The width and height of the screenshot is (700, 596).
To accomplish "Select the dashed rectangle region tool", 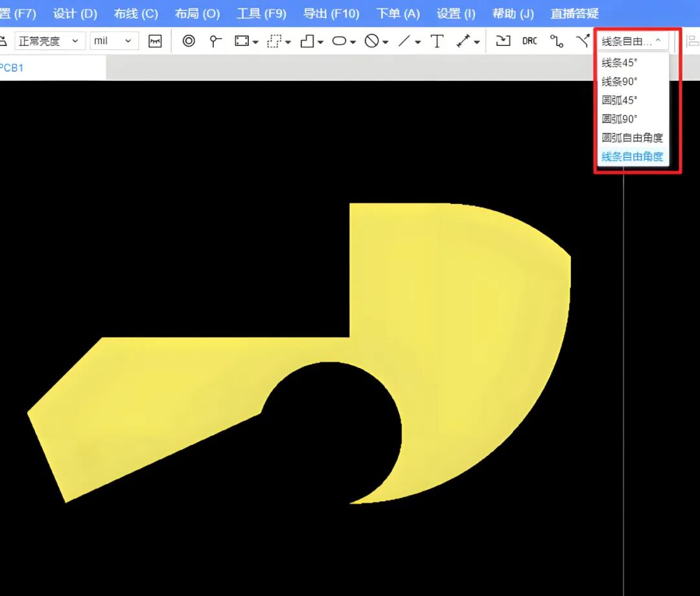I will 274,41.
